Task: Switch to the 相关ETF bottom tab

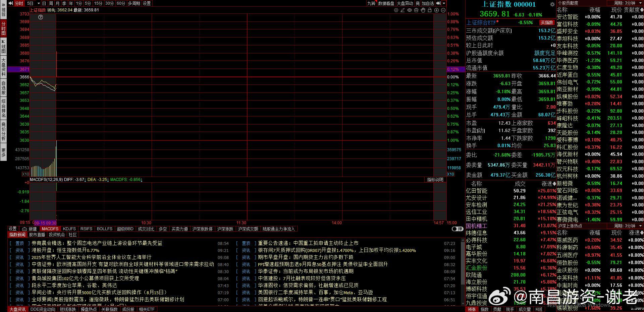Action: tap(147, 309)
